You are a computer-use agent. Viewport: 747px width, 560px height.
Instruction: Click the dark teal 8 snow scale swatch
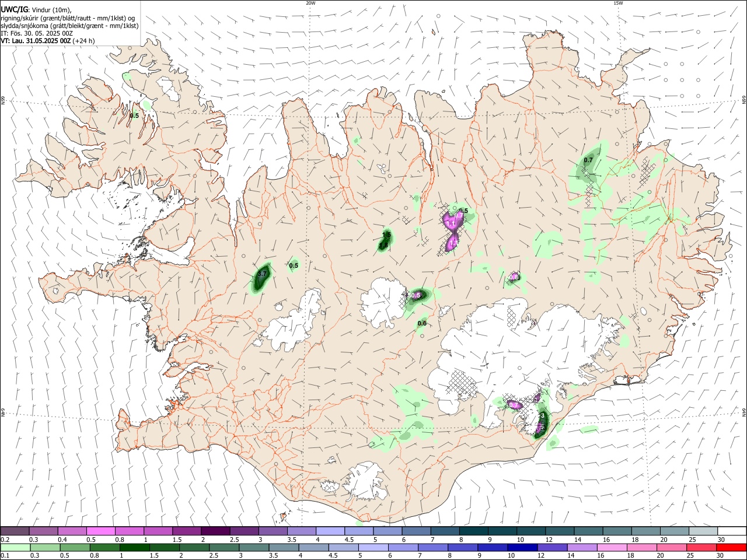click(473, 531)
